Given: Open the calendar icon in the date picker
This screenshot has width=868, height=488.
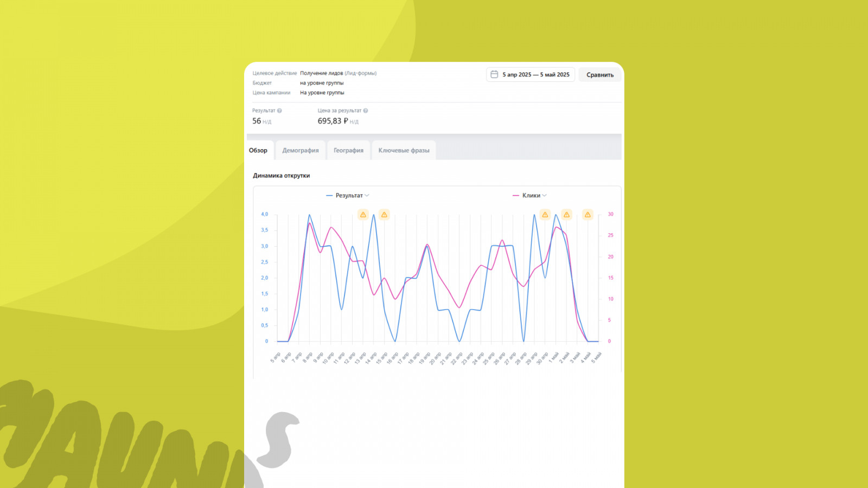Looking at the screenshot, I should (494, 74).
